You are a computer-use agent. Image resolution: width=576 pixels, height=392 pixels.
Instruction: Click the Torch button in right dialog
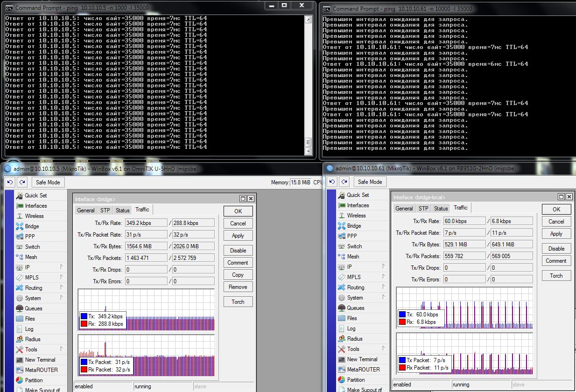tap(556, 275)
